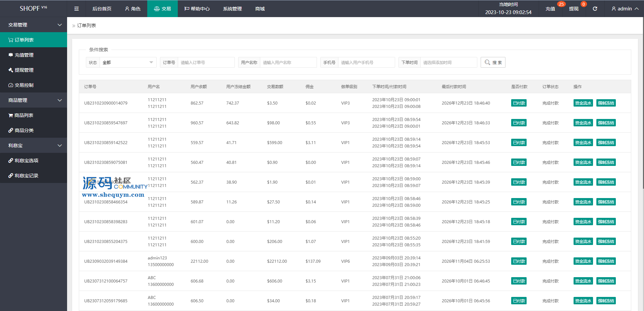Collapse the 交易管理 sidebar group
The height and width of the screenshot is (311, 644).
[34, 25]
